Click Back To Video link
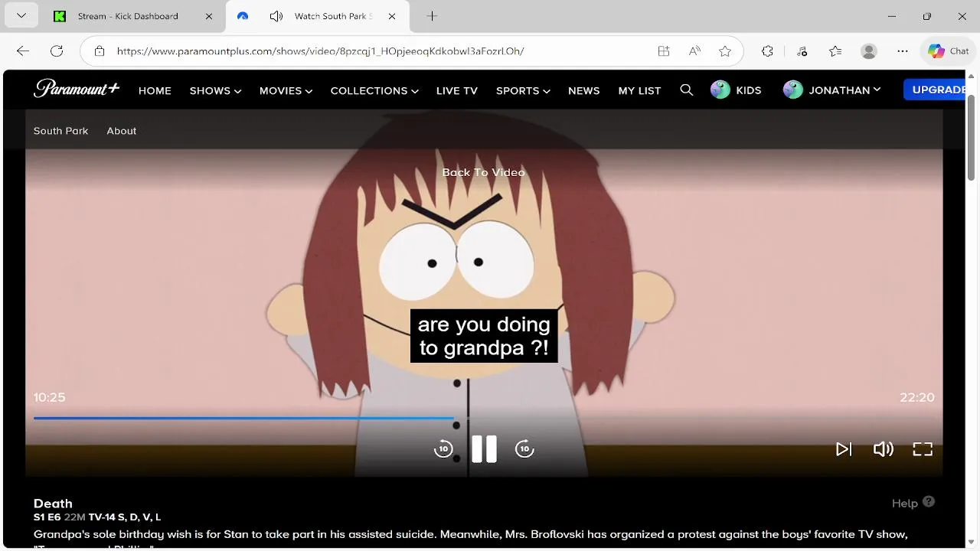Screen dimensions: 980x551 [483, 172]
